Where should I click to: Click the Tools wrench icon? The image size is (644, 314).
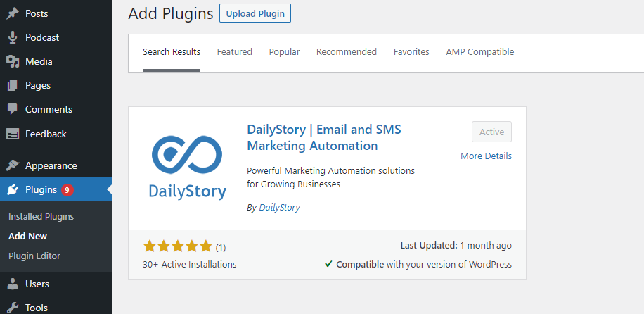coord(13,308)
